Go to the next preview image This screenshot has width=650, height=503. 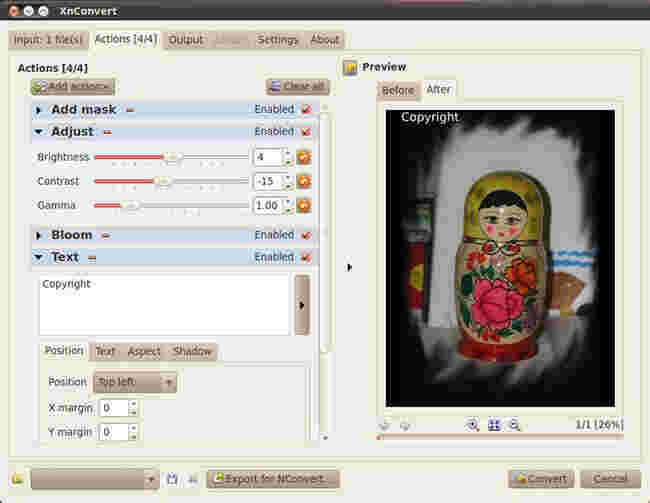point(405,426)
